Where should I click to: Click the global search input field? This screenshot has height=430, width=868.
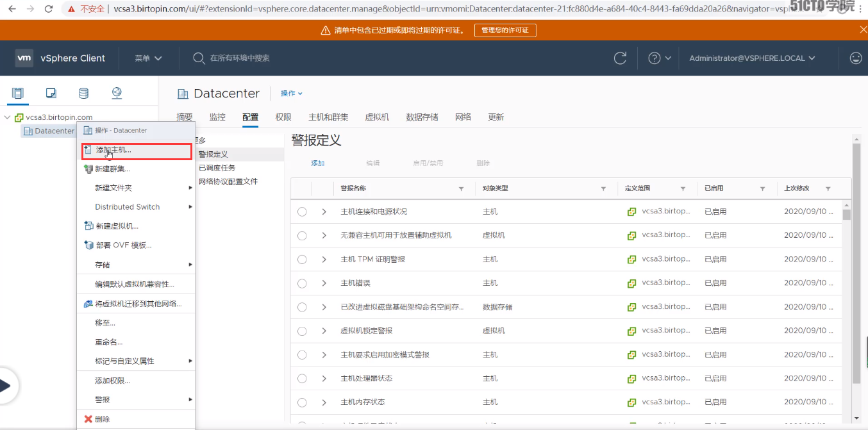(240, 58)
